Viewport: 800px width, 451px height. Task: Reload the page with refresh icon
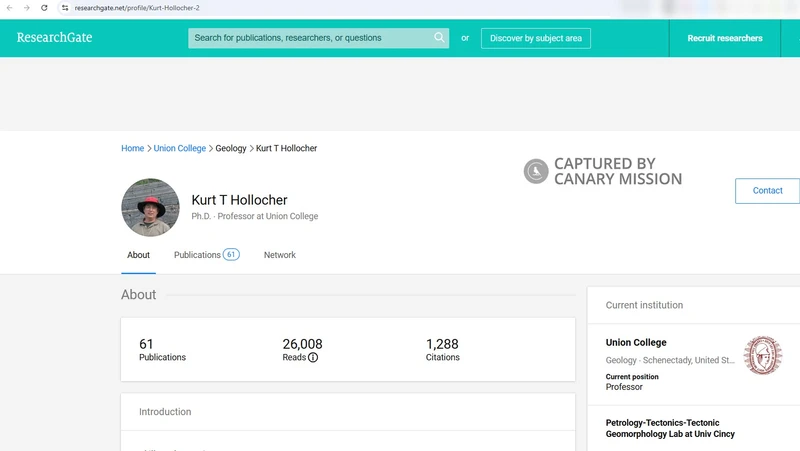(44, 7)
